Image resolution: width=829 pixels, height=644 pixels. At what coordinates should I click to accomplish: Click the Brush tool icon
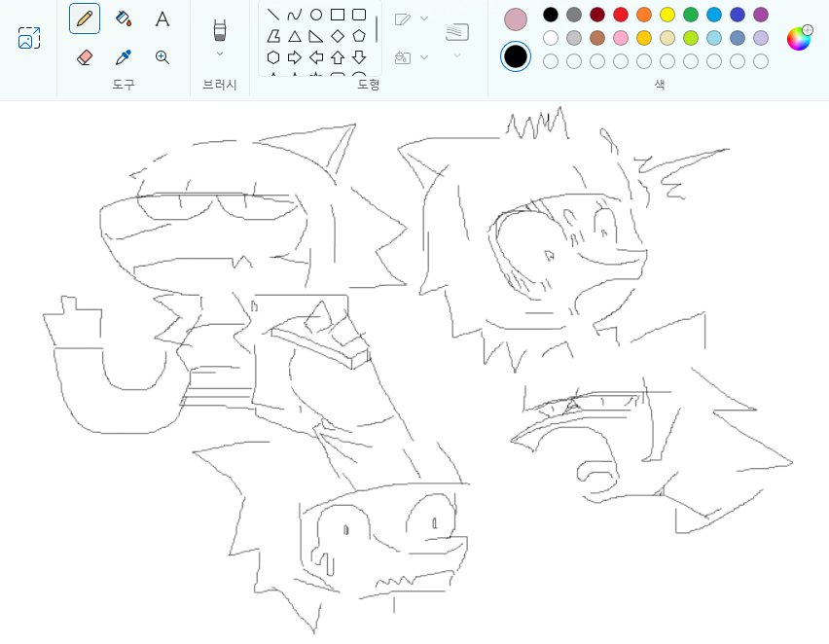220,30
